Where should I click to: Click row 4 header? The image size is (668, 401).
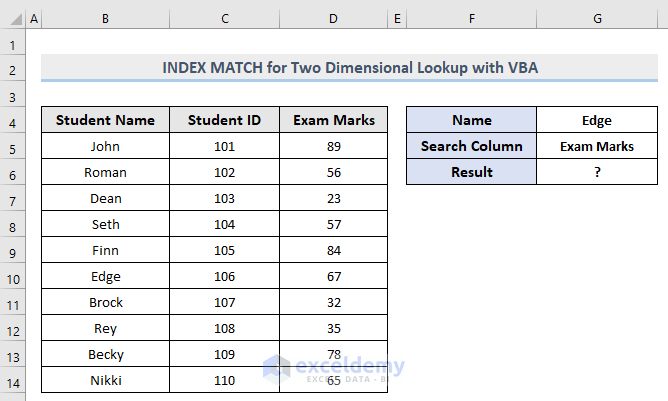pyautogui.click(x=13, y=120)
